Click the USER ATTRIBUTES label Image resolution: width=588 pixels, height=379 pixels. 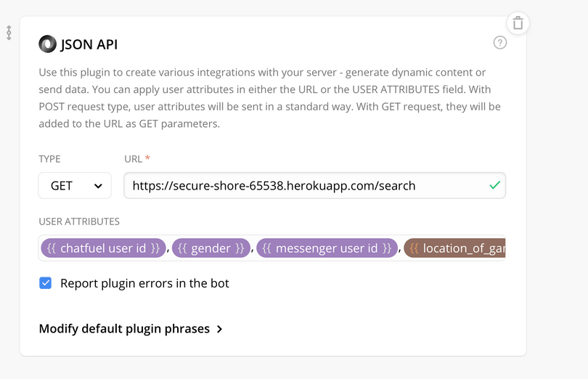[x=79, y=221]
